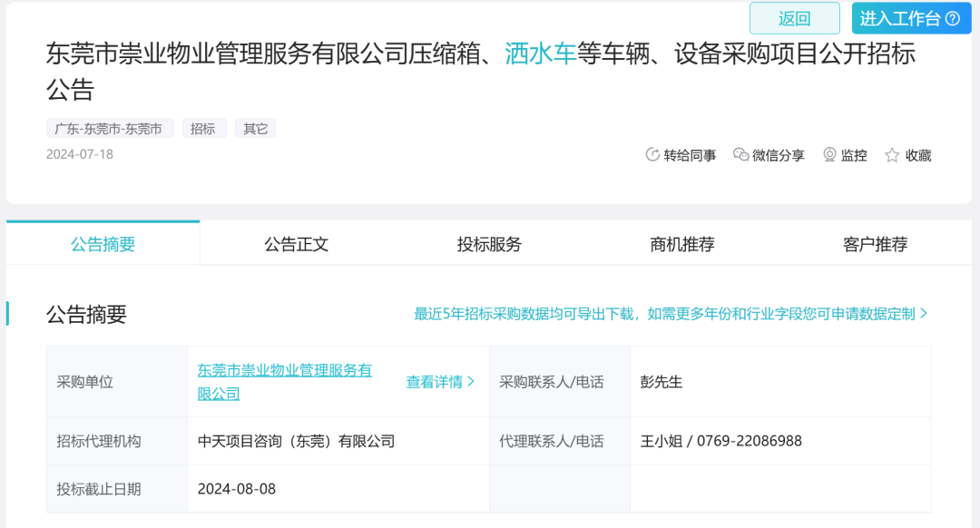
Task: Click the 收藏 text label
Action: click(918, 156)
